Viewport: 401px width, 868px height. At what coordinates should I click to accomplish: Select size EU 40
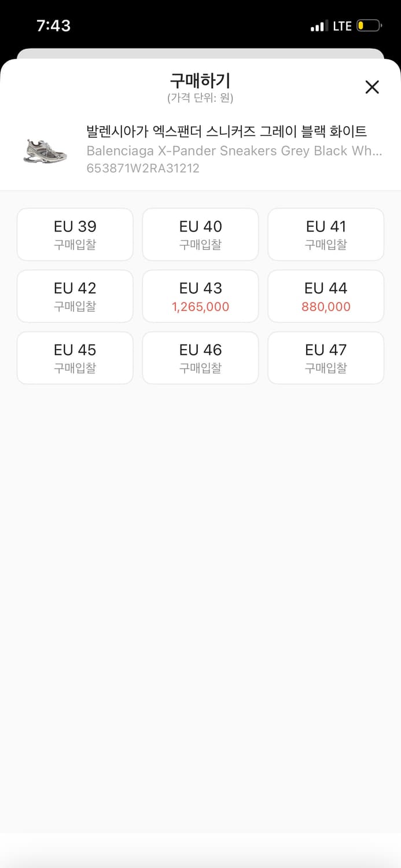(200, 234)
